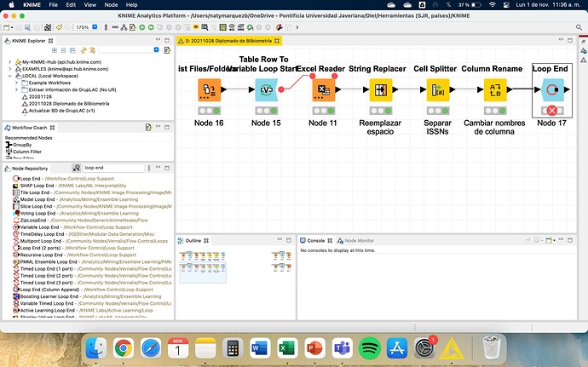Collapse the LOCAL workspace tree node
Image resolution: width=588 pixels, height=367 pixels.
coord(9,76)
